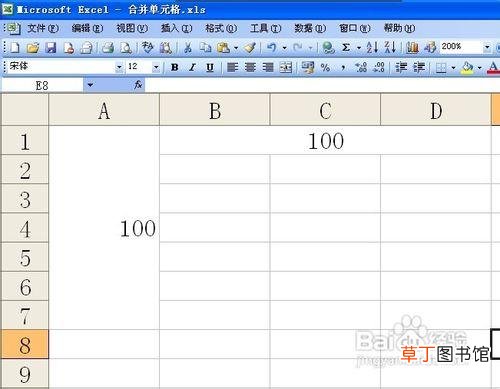Viewport: 500px width, 389px height.
Task: Toggle Align Left
Action: [x=232, y=67]
